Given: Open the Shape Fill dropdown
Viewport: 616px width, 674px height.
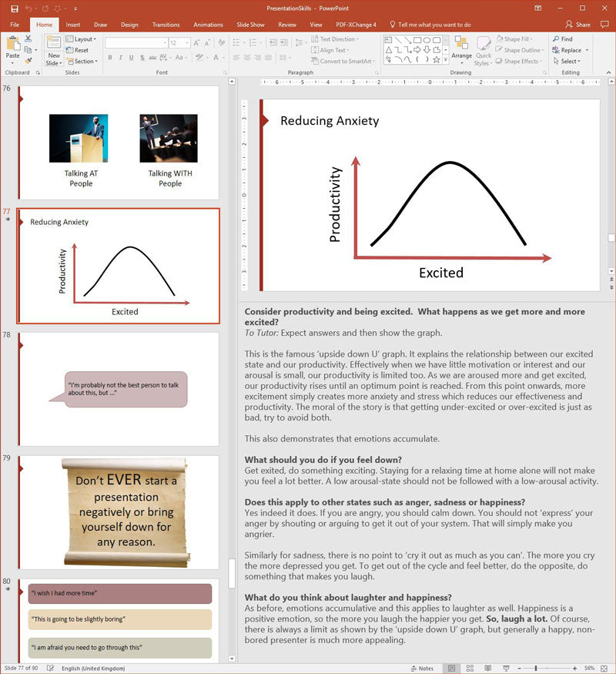Looking at the screenshot, I should tap(514, 39).
